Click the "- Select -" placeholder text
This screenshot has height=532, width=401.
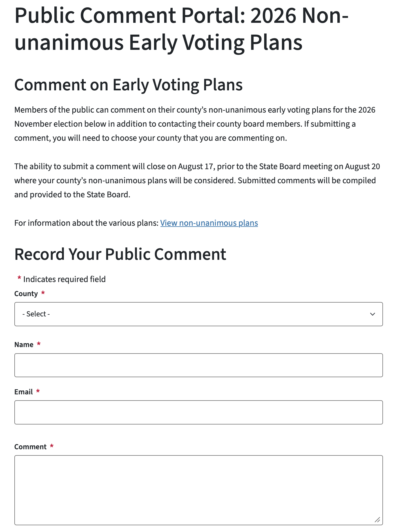(x=36, y=314)
